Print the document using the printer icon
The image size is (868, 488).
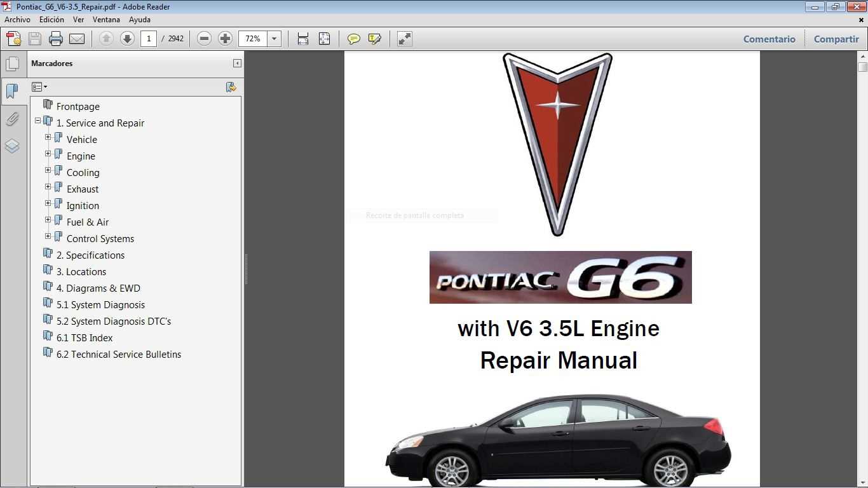[56, 39]
